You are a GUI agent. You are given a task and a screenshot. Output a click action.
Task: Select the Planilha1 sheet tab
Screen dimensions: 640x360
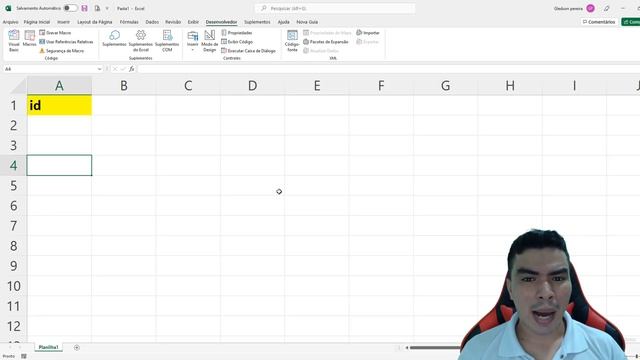point(48,347)
